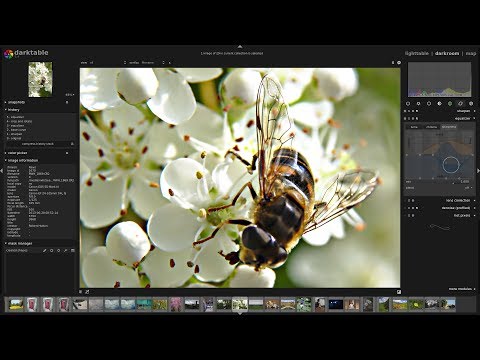The height and width of the screenshot is (360, 480).
Task: Select darkroom view label
Action: click(447, 53)
